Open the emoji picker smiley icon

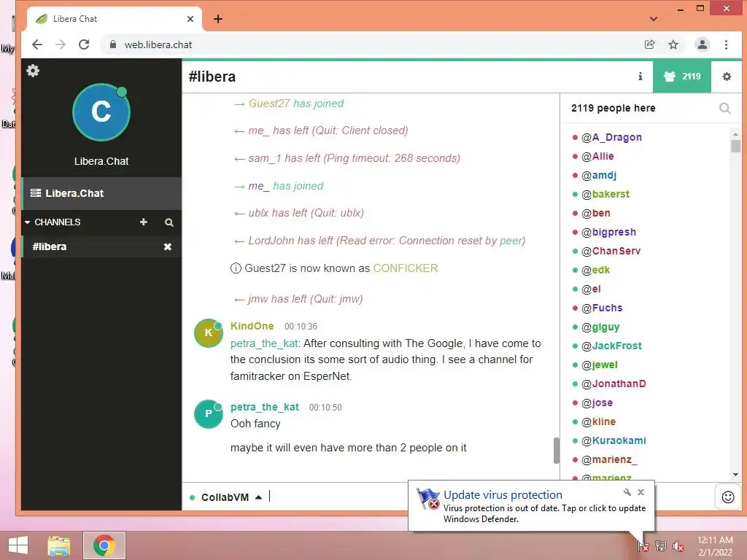(727, 497)
